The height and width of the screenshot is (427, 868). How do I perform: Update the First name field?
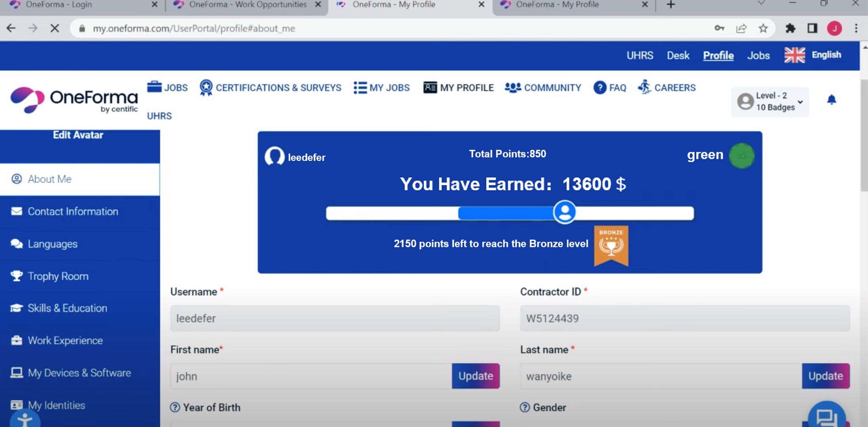476,376
